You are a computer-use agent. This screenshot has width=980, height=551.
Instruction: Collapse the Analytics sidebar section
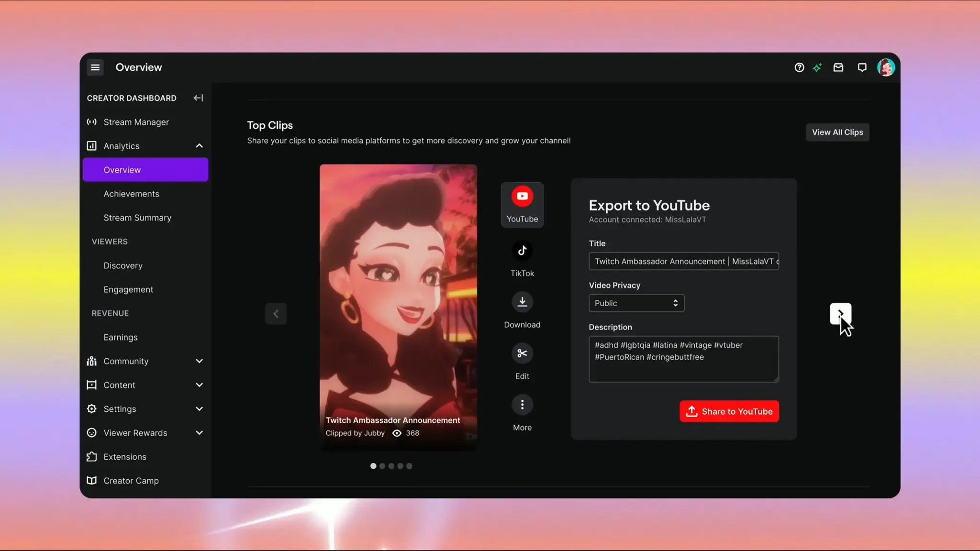[x=199, y=146]
